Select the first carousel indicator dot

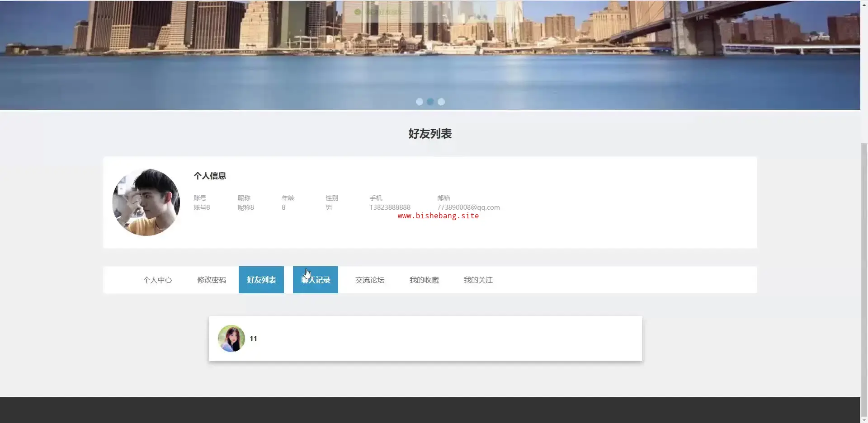pos(419,102)
